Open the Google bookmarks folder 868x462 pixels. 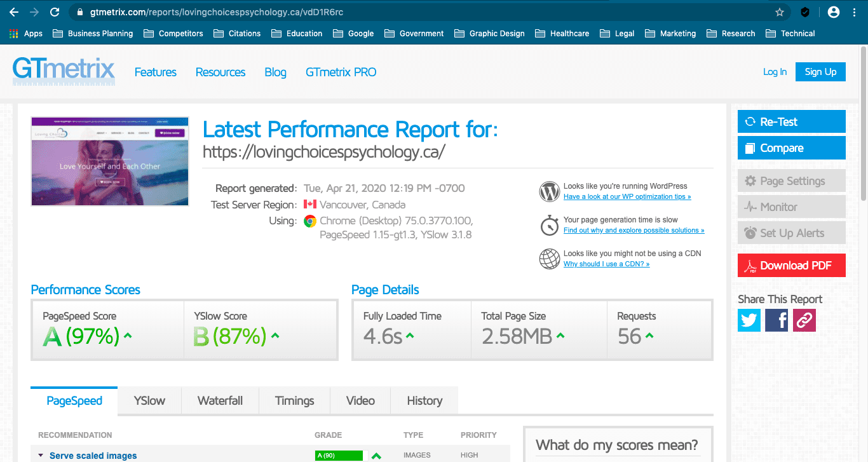coord(353,34)
